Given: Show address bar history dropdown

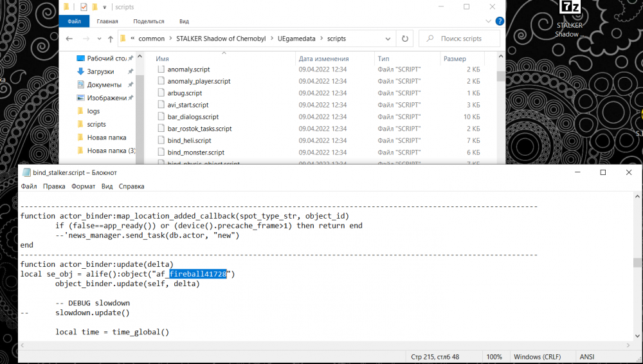Looking at the screenshot, I should (388, 39).
